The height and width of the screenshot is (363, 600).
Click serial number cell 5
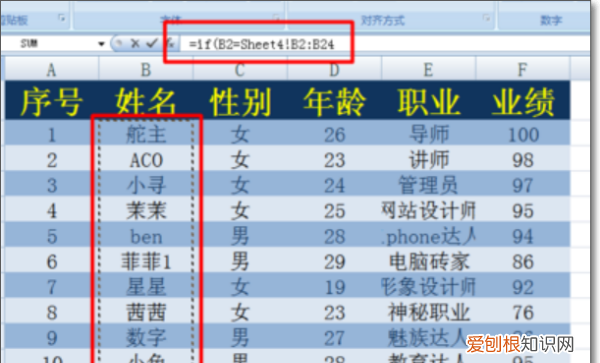pos(51,236)
